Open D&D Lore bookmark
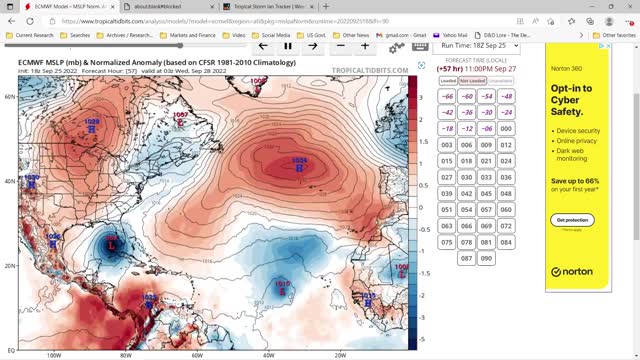Screen dimensions: 640x360 click(x=502, y=35)
